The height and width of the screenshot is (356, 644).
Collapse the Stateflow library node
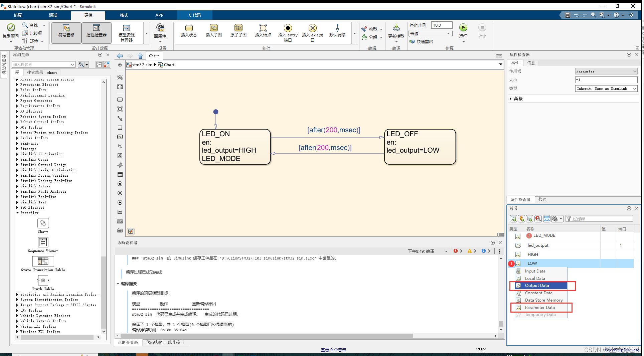coord(17,213)
